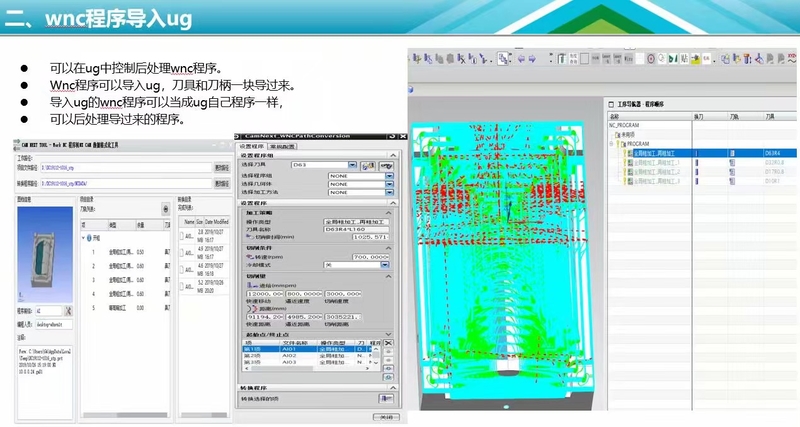Select the 全周粗加工_周粗加工_3 operation
Screen dimensions: 800x427
(x=657, y=181)
